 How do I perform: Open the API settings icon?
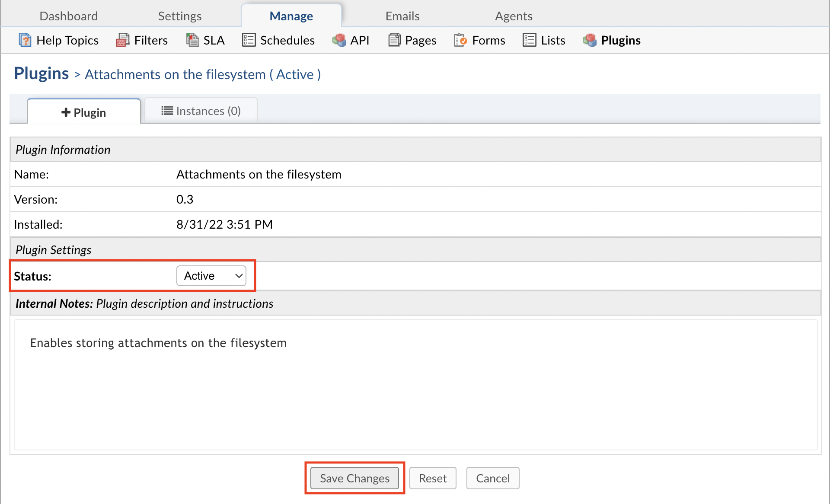coord(351,40)
